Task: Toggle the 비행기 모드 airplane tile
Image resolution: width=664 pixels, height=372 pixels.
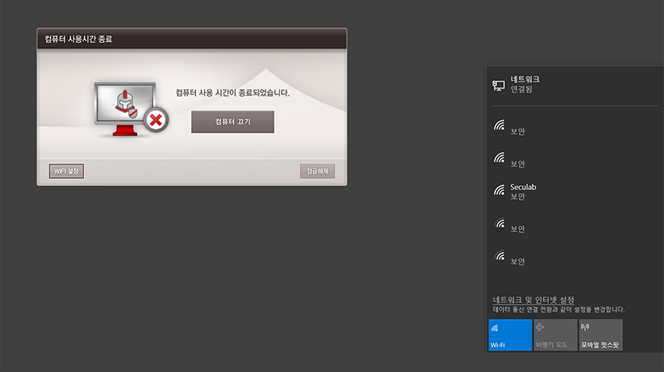Action: pos(555,335)
